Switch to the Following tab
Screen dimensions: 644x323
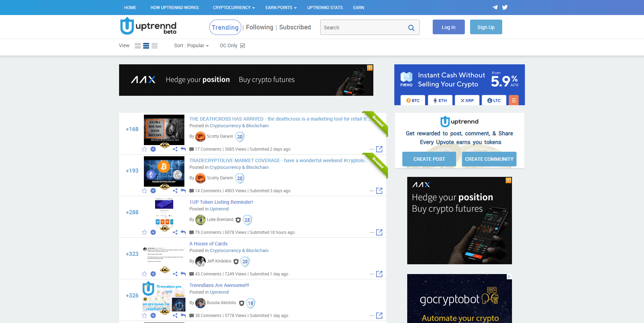point(260,27)
